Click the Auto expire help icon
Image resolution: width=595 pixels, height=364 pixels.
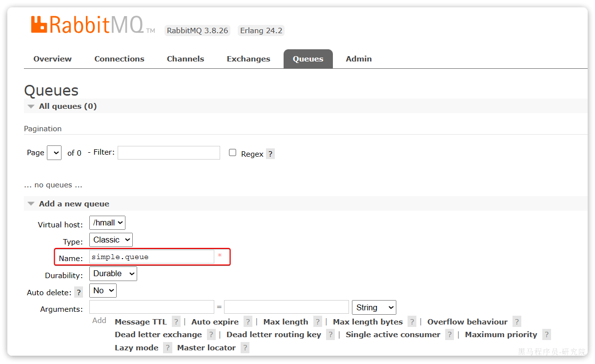coord(247,322)
